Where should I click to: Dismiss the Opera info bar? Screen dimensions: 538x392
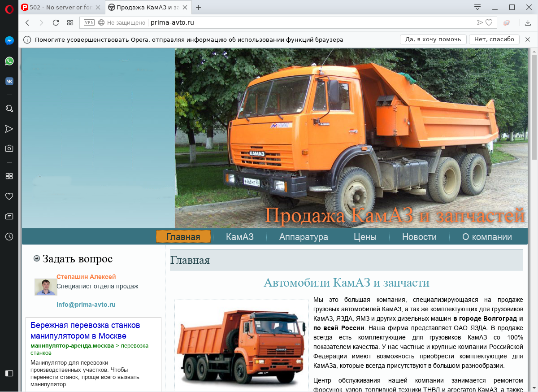528,39
